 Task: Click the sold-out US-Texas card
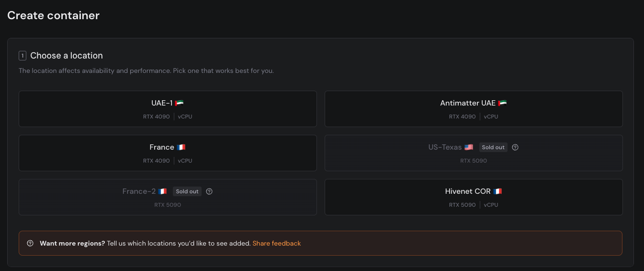(474, 153)
